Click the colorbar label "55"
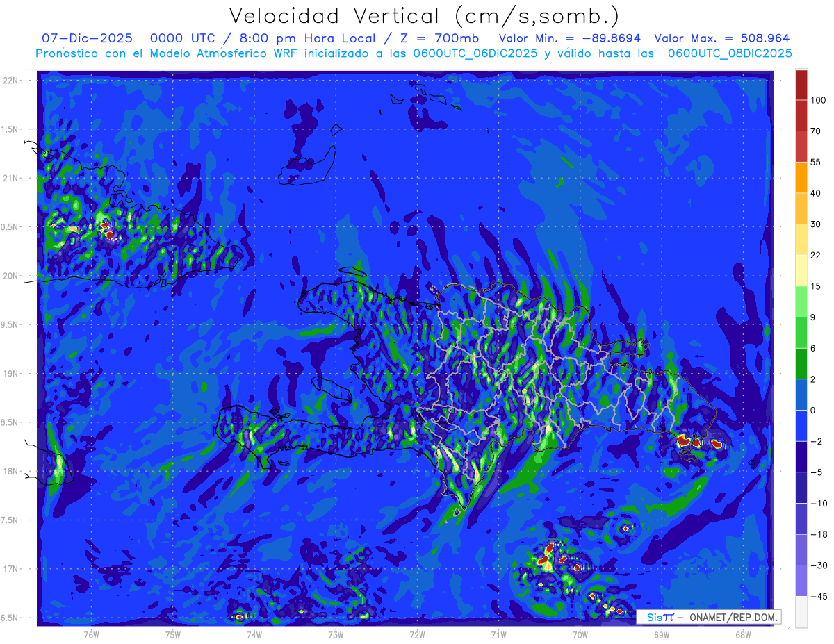This screenshot has height=644, width=834. tap(815, 163)
